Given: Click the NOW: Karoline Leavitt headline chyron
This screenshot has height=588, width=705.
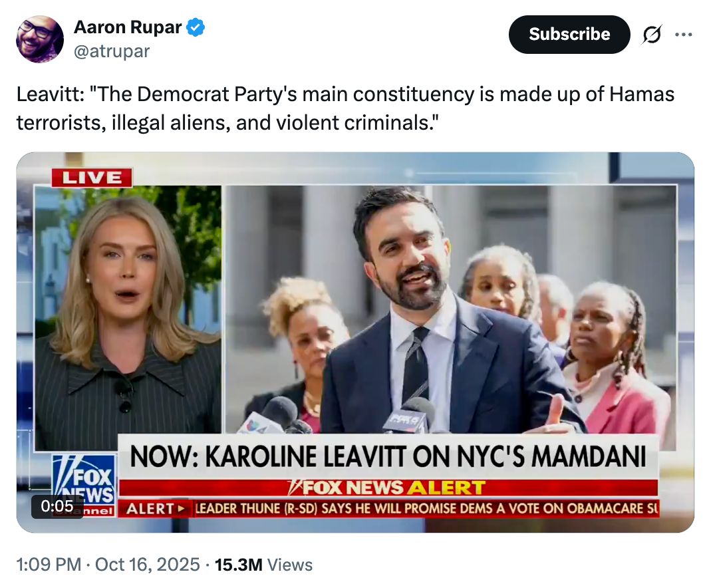Looking at the screenshot, I should (388, 457).
